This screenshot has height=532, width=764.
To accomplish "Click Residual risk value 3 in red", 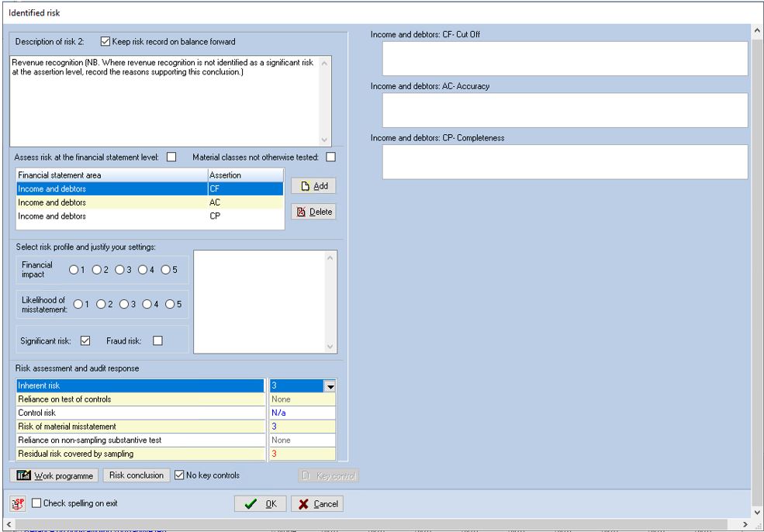I will (x=302, y=454).
